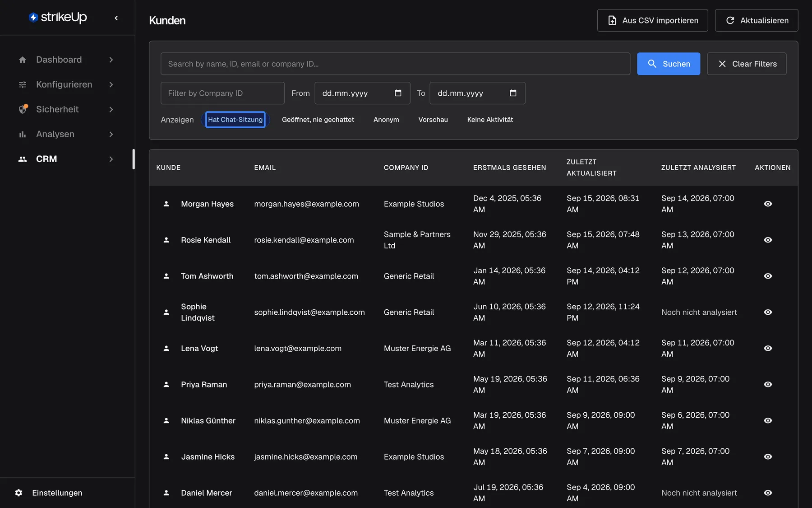This screenshot has width=812, height=508.
Task: Expand the Analysen menu chevron
Action: click(x=111, y=134)
